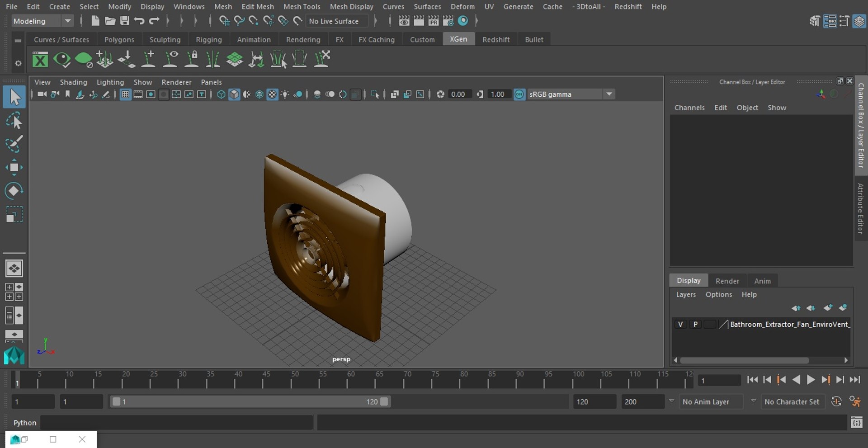The width and height of the screenshot is (868, 448).
Task: Click the current frame input field
Action: [x=719, y=380]
